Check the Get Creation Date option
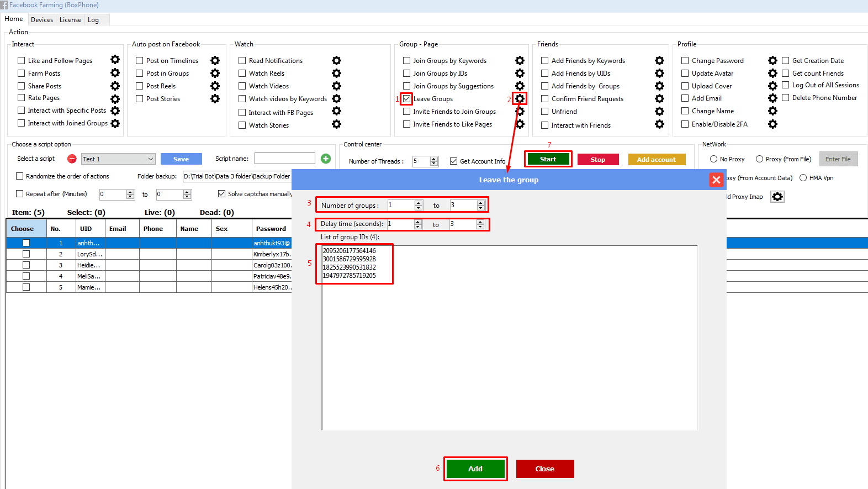 (785, 60)
